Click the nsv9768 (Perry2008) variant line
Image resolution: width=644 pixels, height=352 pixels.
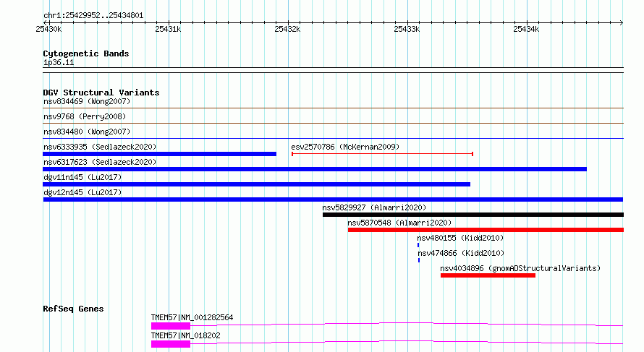click(x=333, y=124)
